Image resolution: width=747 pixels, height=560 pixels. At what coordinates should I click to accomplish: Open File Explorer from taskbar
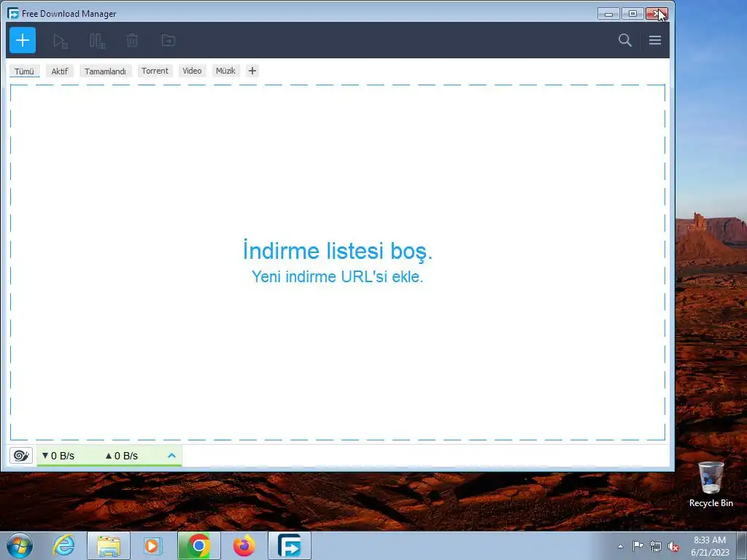tap(109, 545)
